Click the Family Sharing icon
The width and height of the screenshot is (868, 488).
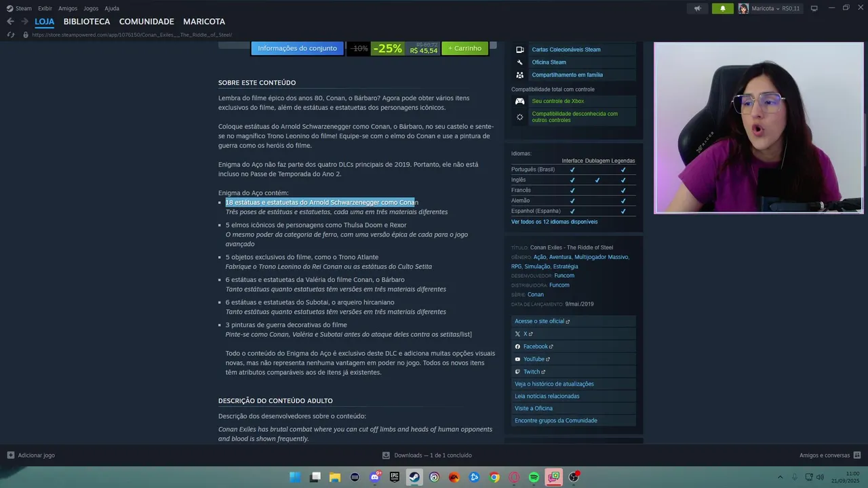[520, 75]
